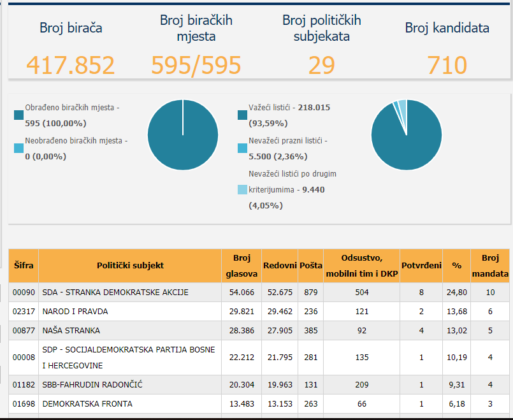Sort by the Broj glasova column header

pyautogui.click(x=242, y=265)
